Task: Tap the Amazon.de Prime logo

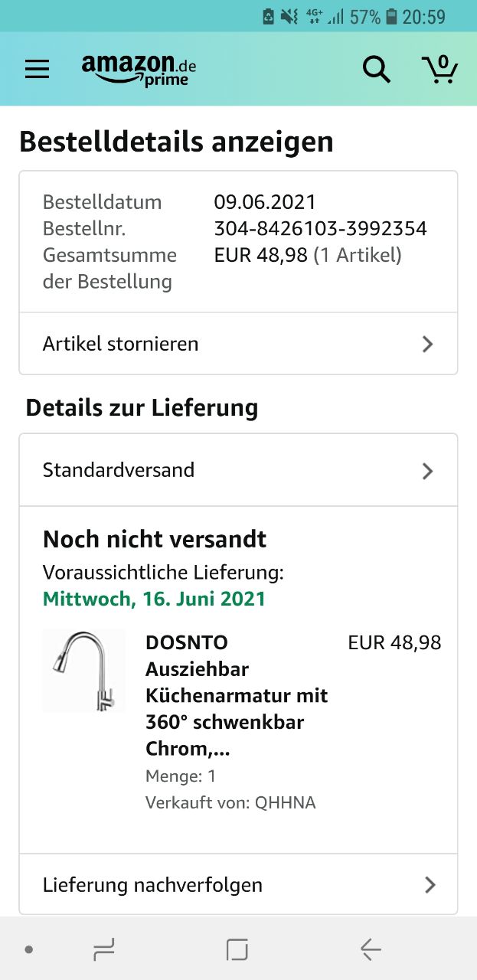Action: point(139,70)
